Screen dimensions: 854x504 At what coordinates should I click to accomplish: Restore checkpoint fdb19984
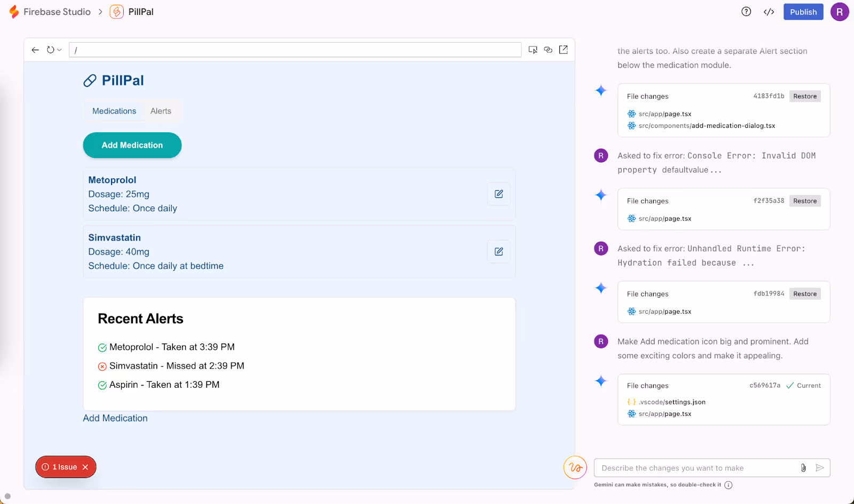pos(805,293)
